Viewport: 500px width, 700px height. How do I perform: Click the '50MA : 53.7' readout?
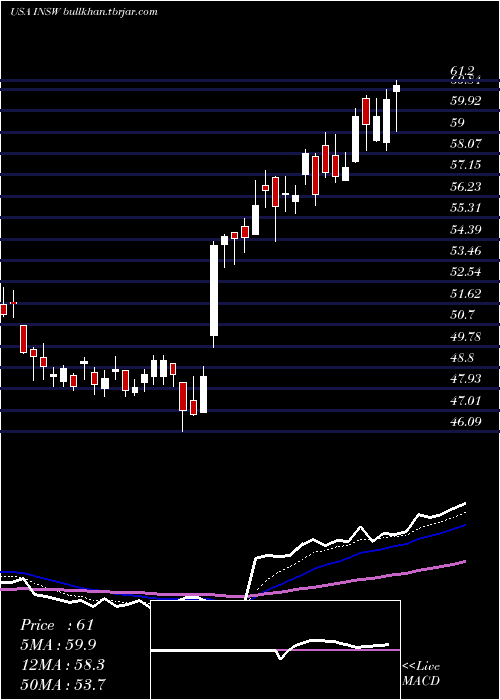(63, 684)
